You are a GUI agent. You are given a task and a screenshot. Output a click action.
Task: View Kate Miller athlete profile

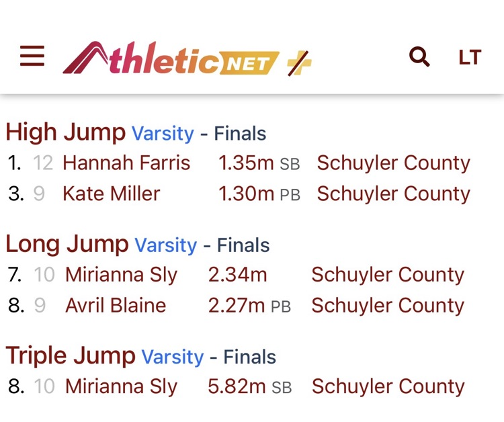(x=111, y=194)
